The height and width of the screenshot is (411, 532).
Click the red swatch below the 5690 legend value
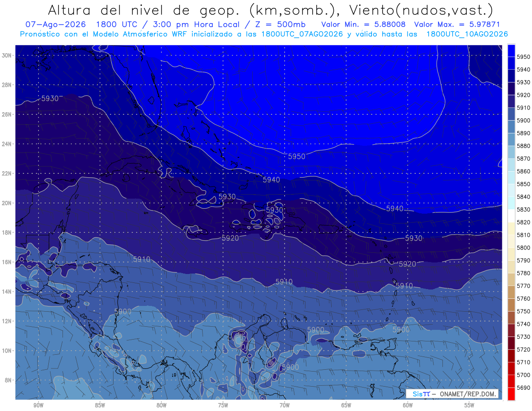pyautogui.click(x=511, y=394)
